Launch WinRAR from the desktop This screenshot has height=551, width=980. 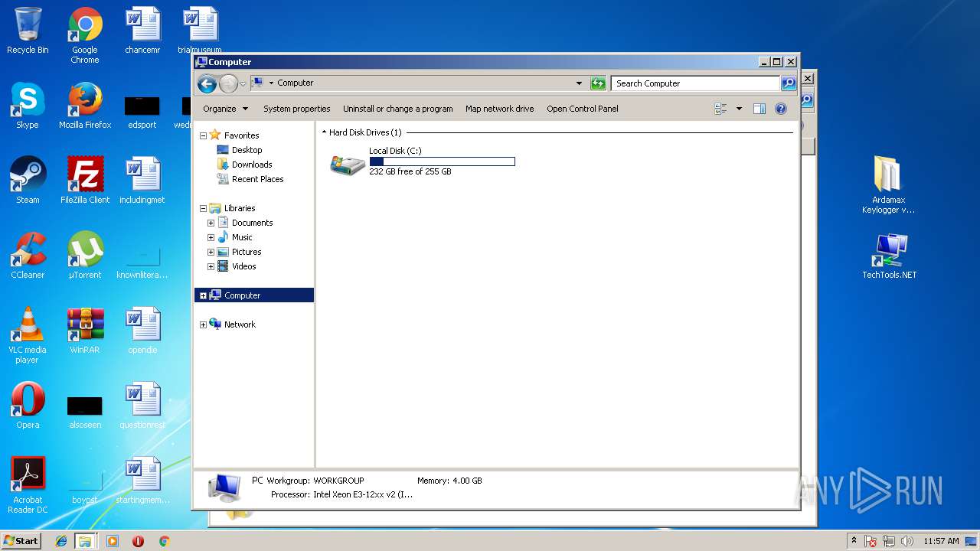coord(85,331)
